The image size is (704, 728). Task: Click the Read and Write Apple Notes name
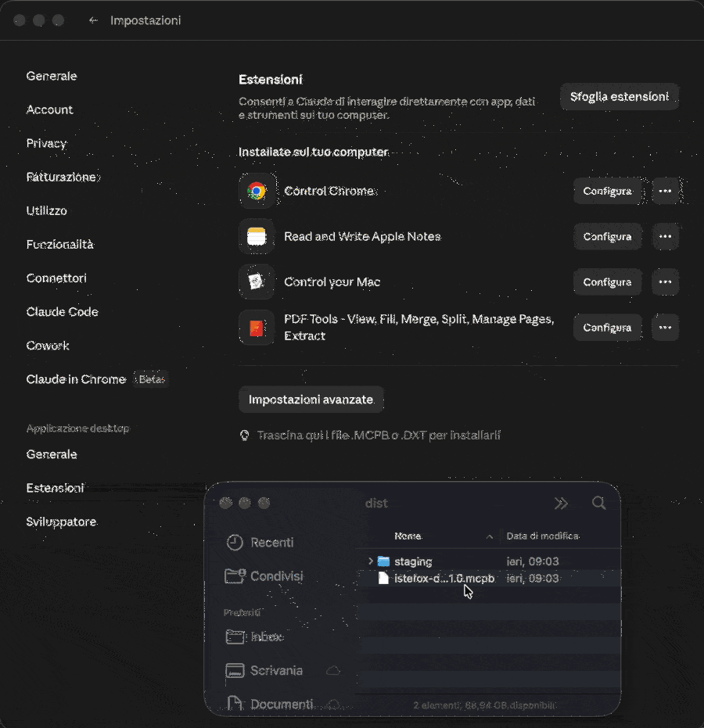click(362, 236)
